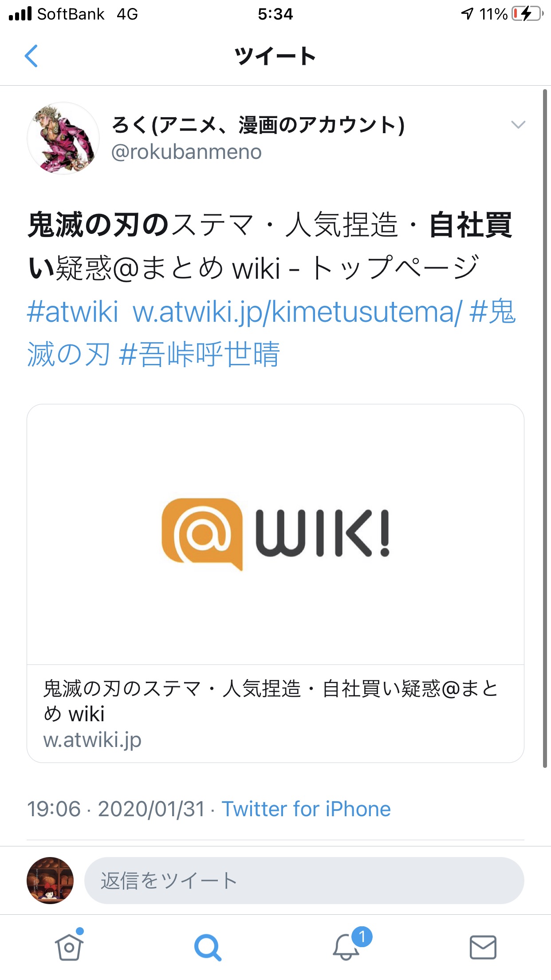Open the Messages envelope icon
The height and width of the screenshot is (980, 551).
coord(483,947)
